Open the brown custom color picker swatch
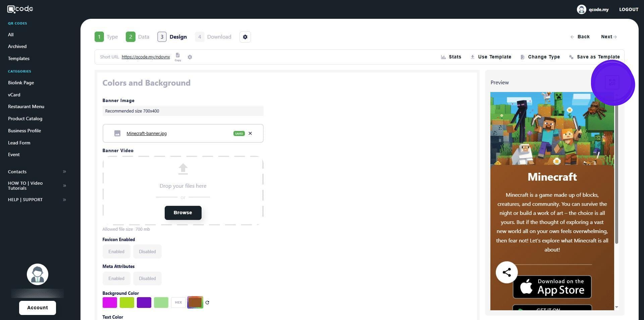This screenshot has width=644, height=320. coord(195,303)
